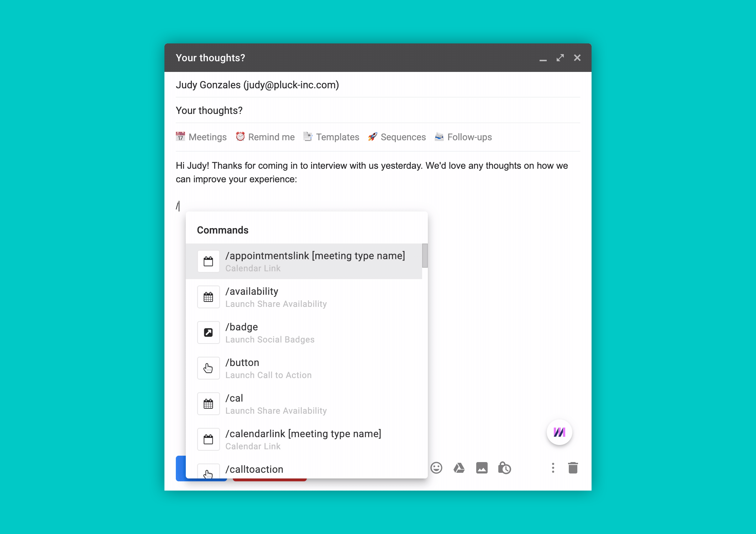
Task: Click the Sequences rocket icon
Action: [x=372, y=137]
